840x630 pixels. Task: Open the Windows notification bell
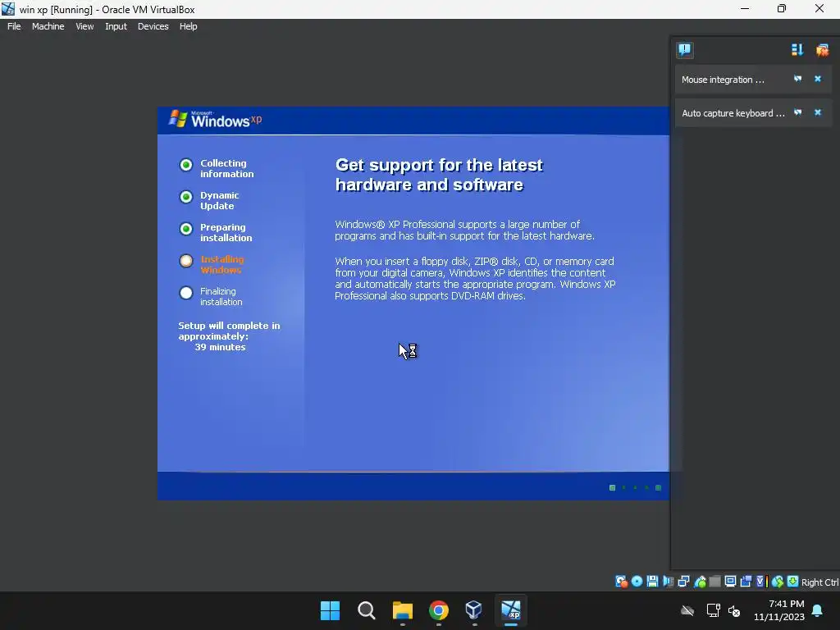818,610
